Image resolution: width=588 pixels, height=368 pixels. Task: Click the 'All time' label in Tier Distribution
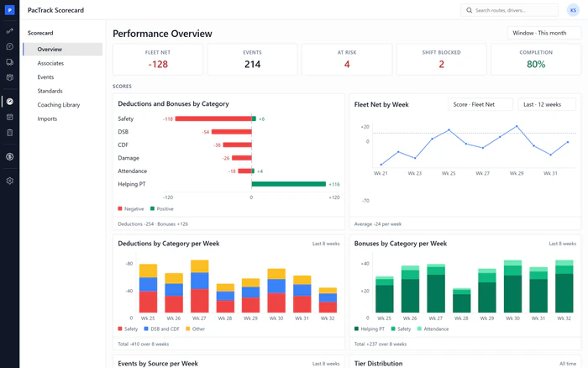[x=568, y=364]
